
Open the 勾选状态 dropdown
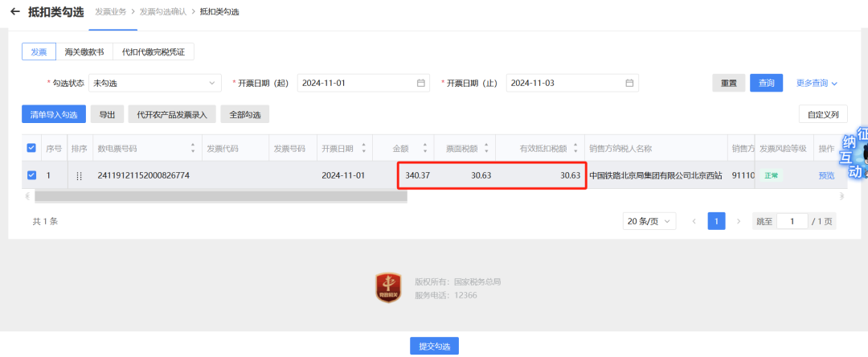tap(155, 83)
